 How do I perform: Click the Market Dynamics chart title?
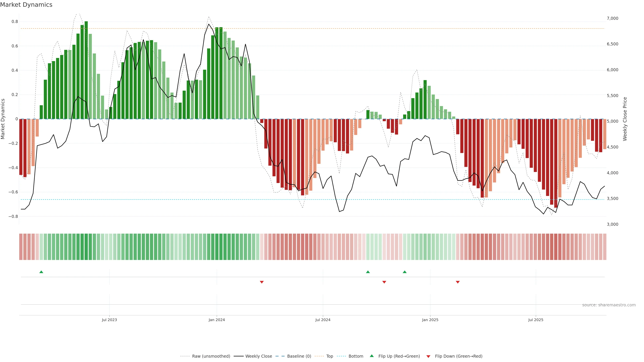tap(26, 5)
